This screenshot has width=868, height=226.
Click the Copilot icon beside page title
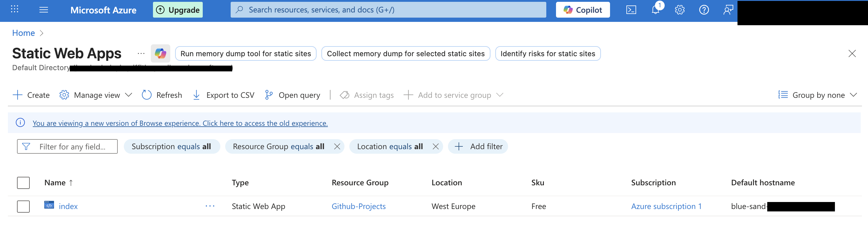click(160, 54)
